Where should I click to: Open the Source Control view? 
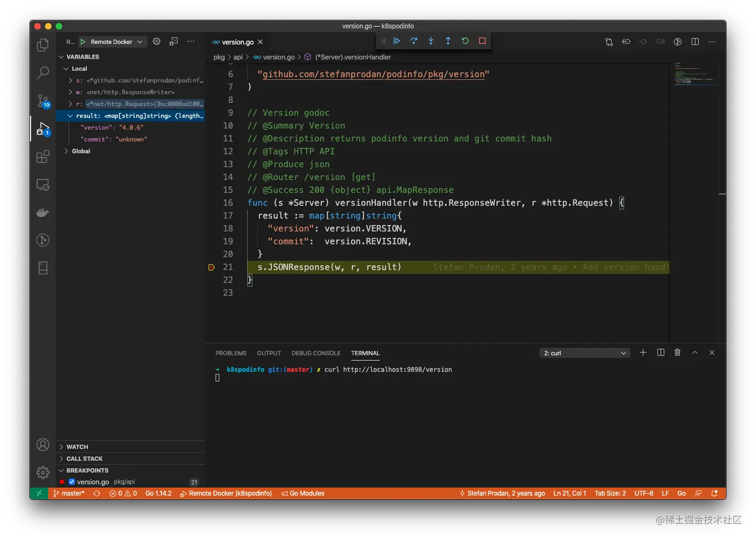coord(43,101)
